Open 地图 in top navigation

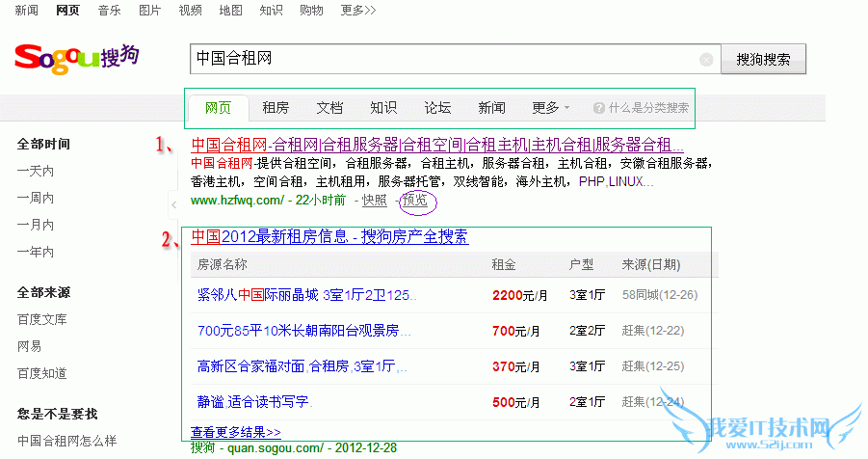pos(231,11)
